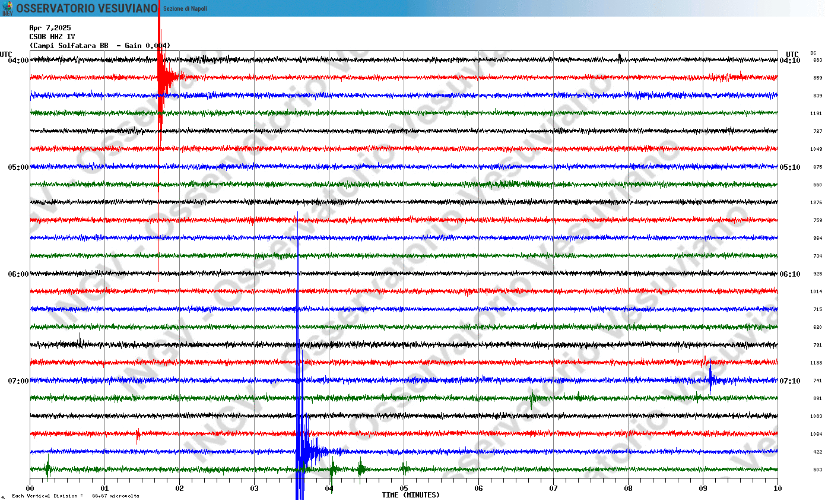The image size is (825, 504).
Task: Click the date label 'Apr 7,2025'
Action: 50,28
